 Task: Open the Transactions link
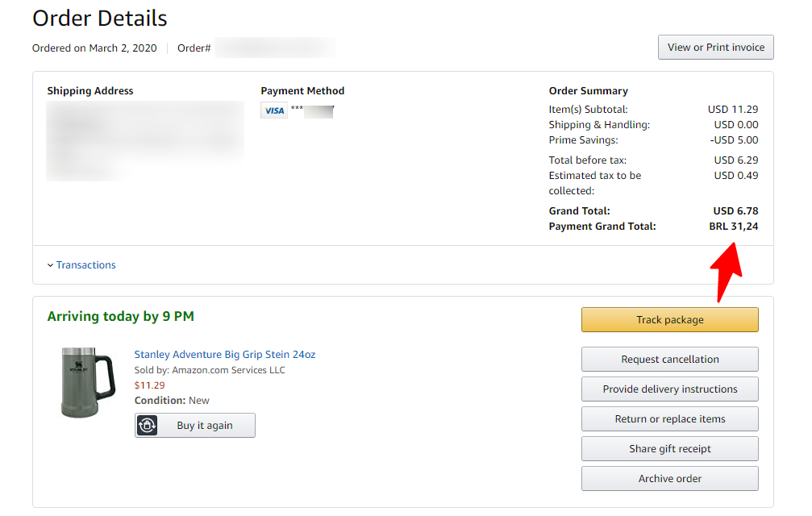tap(86, 265)
